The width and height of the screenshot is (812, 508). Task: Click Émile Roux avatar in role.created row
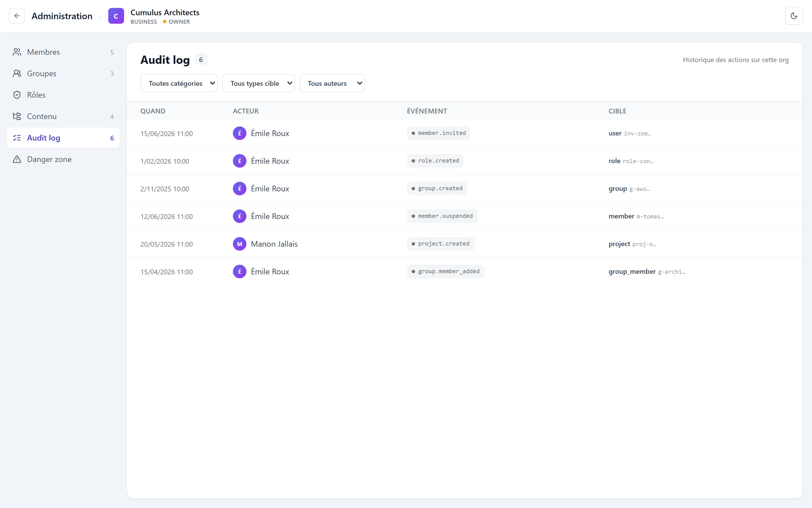click(240, 161)
